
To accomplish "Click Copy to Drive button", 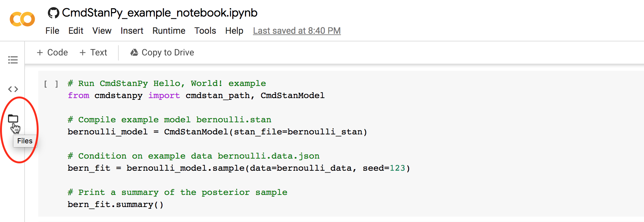I will click(168, 53).
